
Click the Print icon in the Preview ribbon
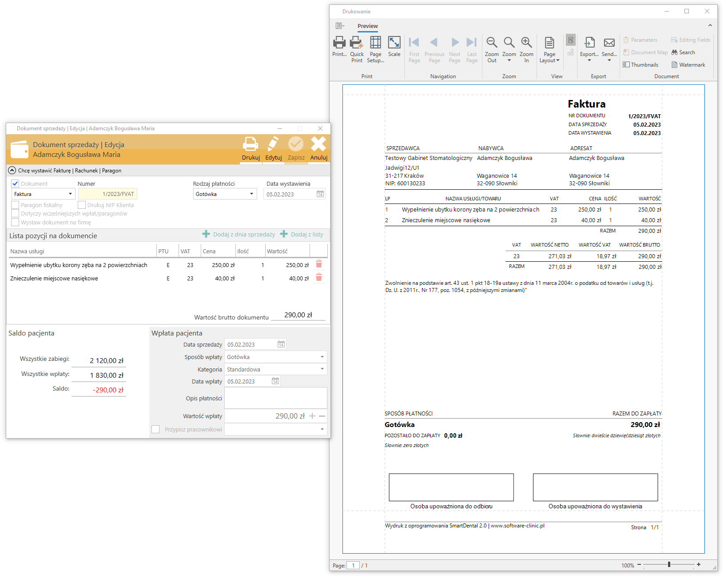[339, 46]
